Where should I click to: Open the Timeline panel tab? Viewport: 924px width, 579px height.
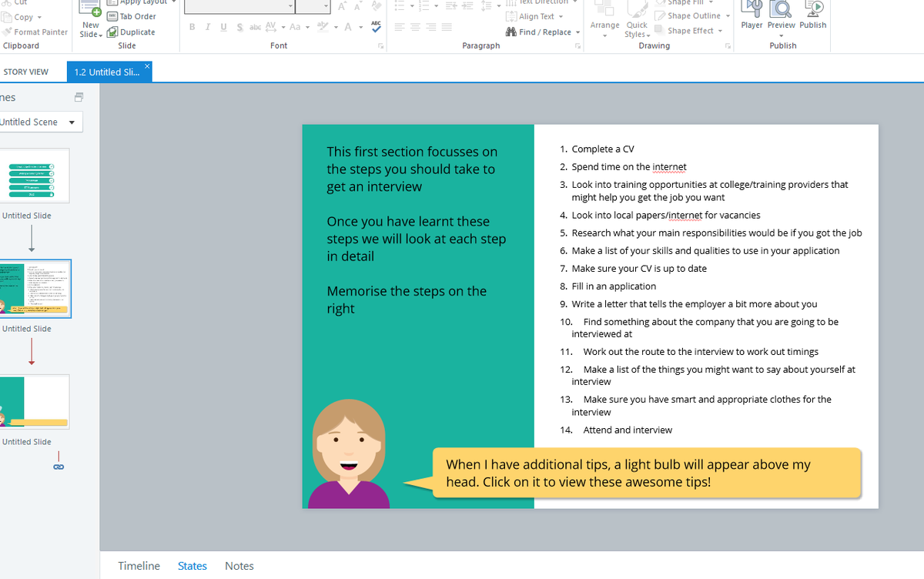tap(139, 566)
